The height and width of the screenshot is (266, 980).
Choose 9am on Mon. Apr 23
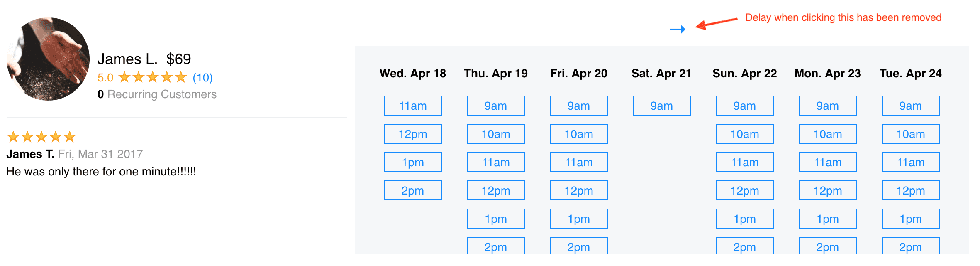tap(828, 106)
